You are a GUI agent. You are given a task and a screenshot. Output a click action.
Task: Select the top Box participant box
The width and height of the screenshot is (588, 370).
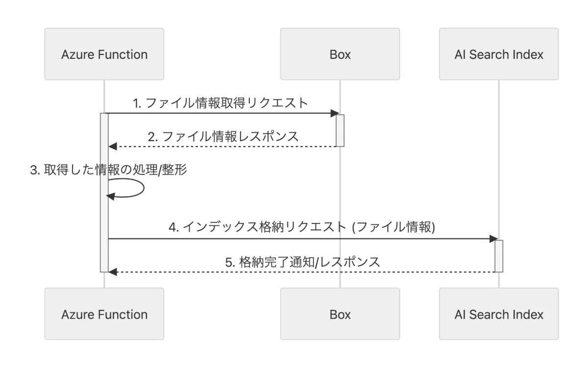[x=340, y=54]
